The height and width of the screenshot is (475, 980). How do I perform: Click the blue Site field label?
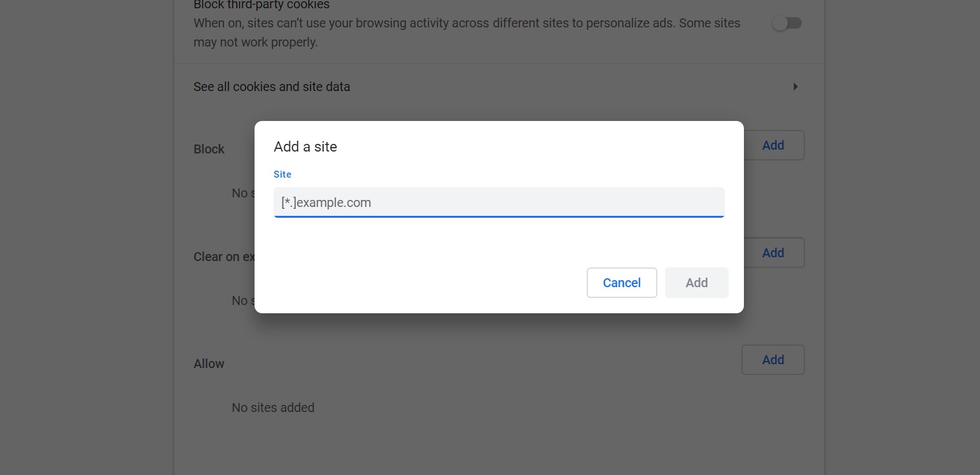pyautogui.click(x=283, y=174)
